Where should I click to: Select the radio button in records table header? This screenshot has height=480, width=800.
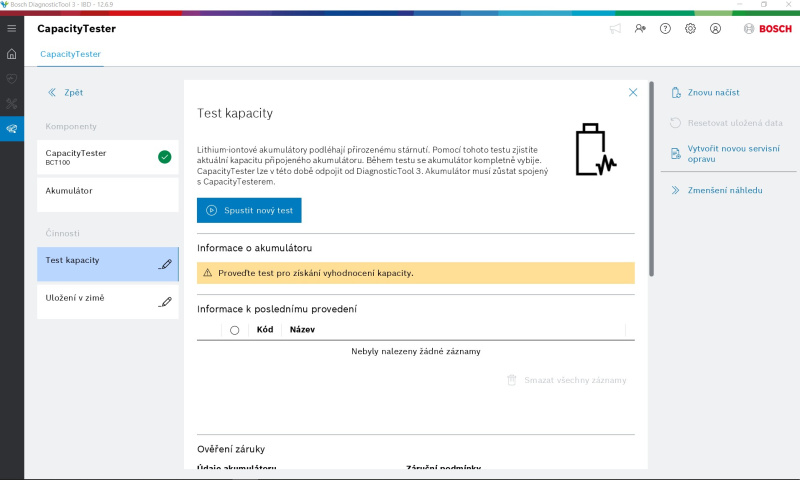(234, 330)
